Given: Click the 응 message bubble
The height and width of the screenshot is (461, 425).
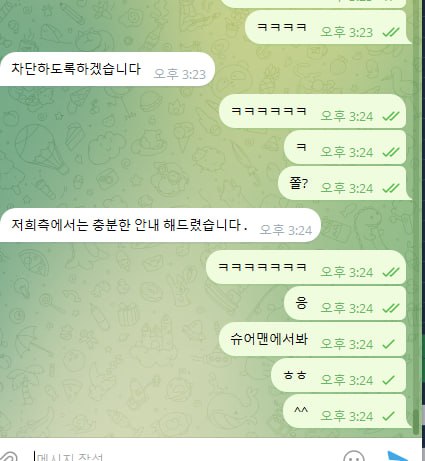Looking at the screenshot, I should click(x=345, y=303).
